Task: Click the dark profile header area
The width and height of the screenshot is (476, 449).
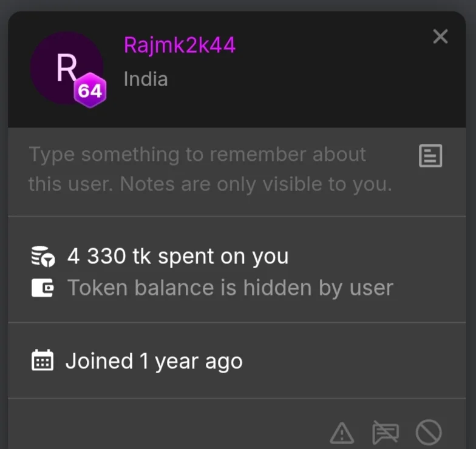Action: (x=237, y=69)
